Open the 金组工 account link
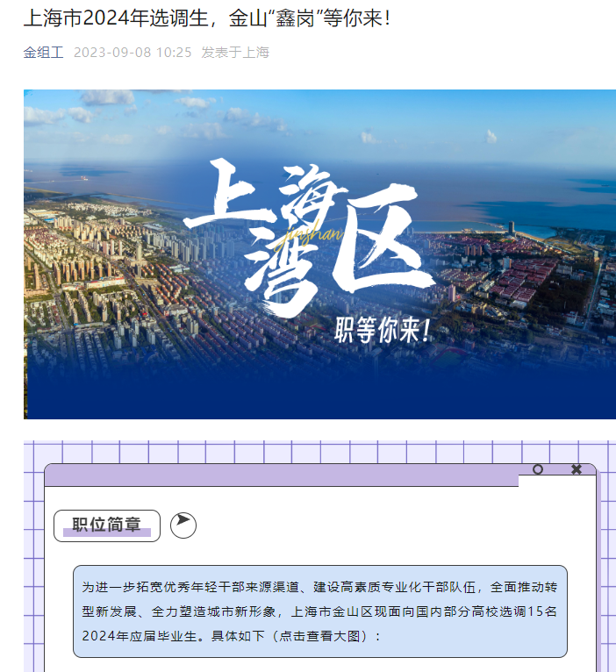This screenshot has width=616, height=672. click(43, 53)
